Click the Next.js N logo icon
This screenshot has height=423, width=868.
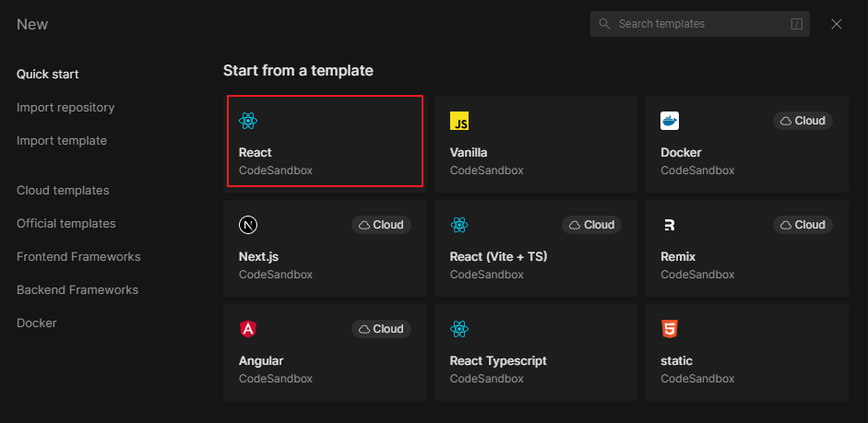click(248, 225)
